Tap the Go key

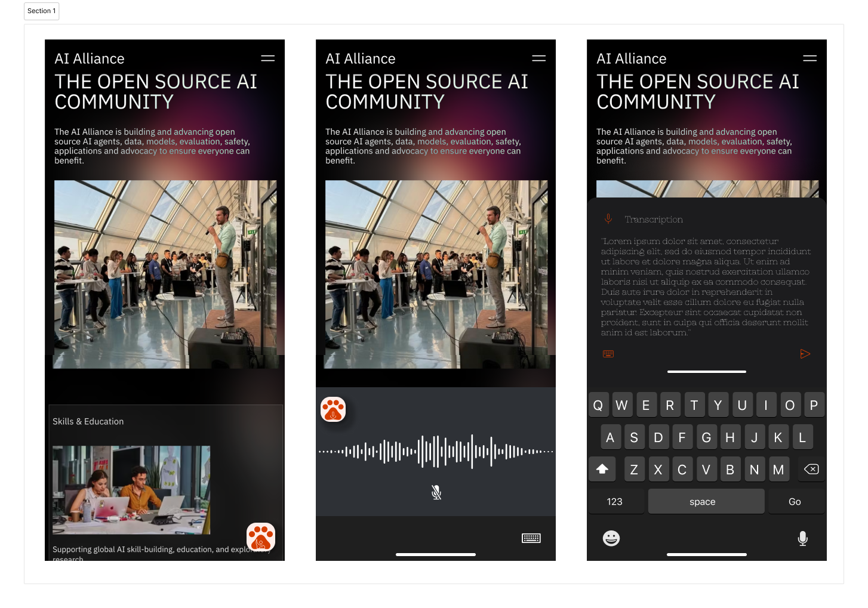click(x=796, y=501)
